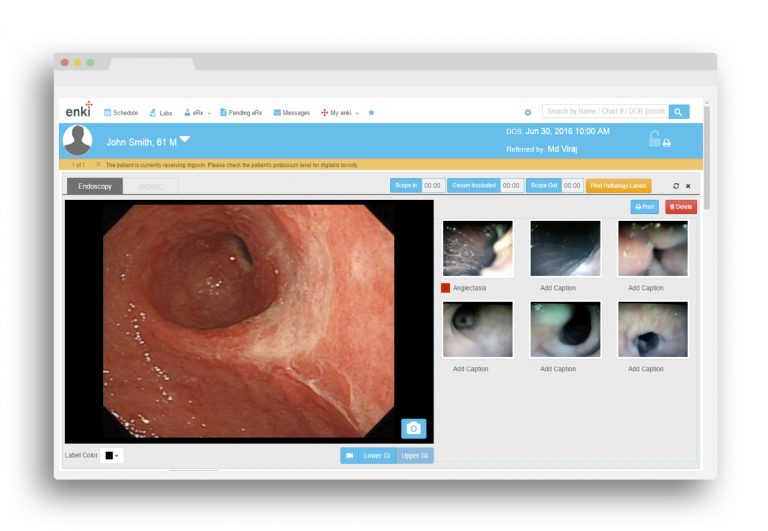
Task: Click the camera capture icon on image
Action: (x=413, y=428)
